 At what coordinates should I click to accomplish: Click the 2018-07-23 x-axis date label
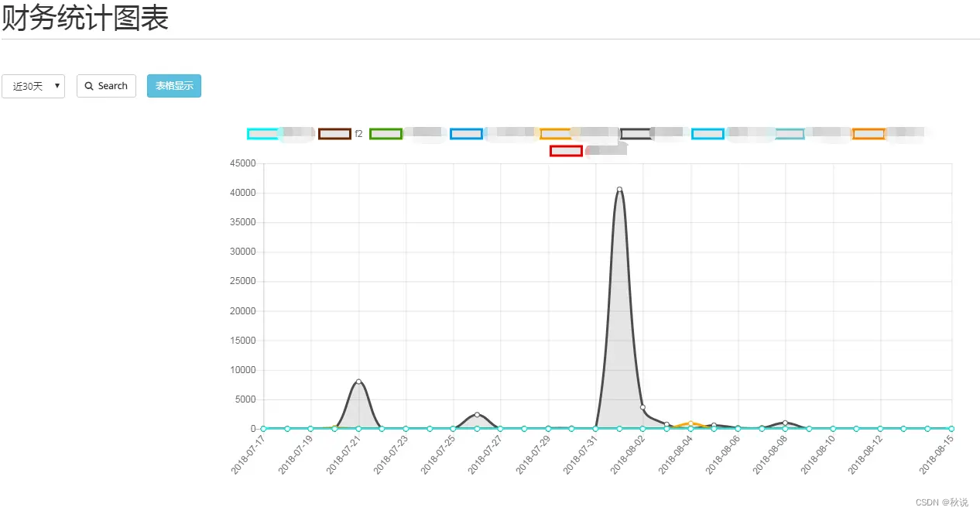(x=392, y=454)
